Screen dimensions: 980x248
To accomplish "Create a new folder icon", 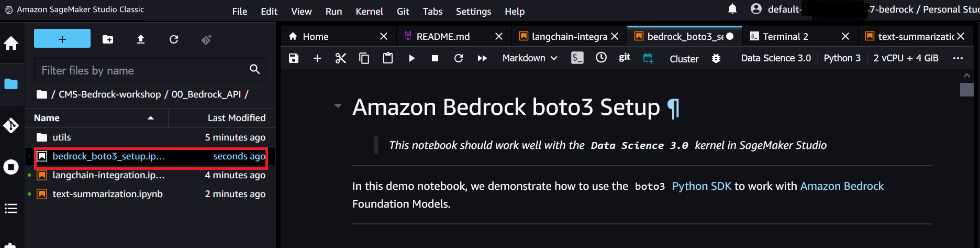I will tap(108, 39).
